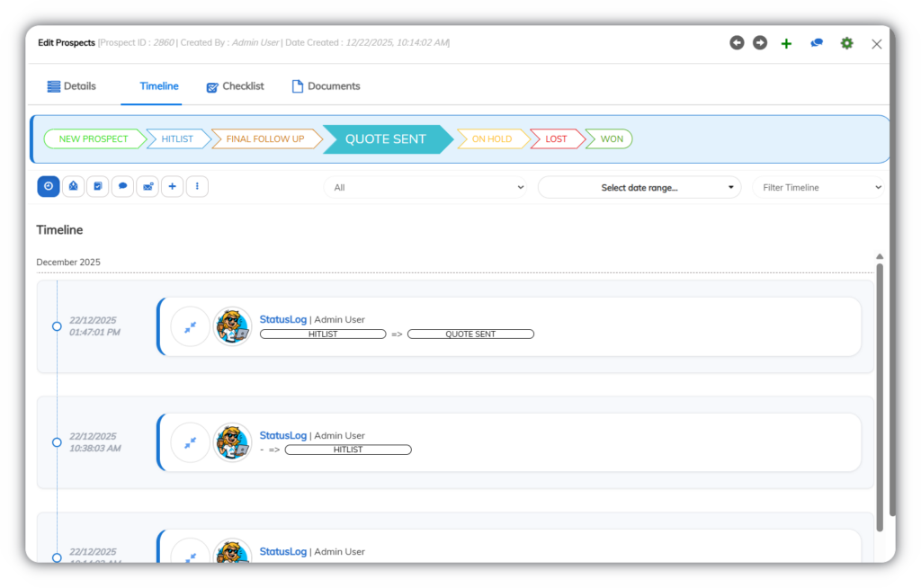Screen dimensions: 921x588
Task: Open the green settings gear
Action: 846,43
